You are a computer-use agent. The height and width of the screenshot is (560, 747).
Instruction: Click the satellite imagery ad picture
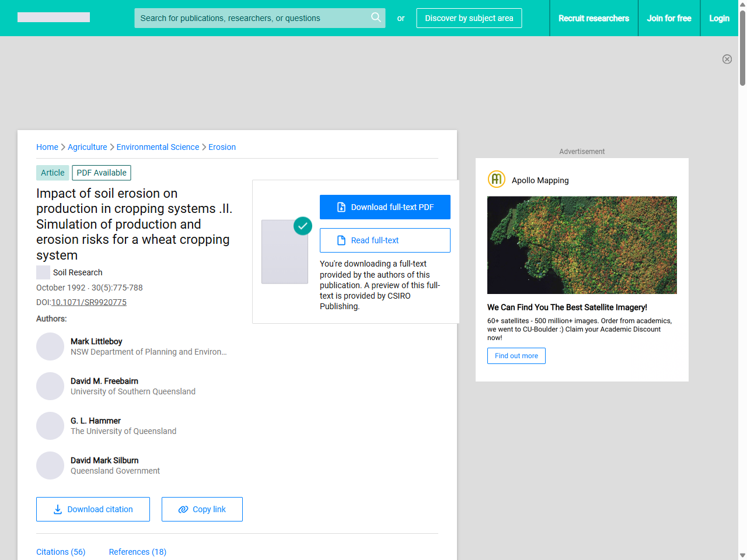tap(582, 245)
